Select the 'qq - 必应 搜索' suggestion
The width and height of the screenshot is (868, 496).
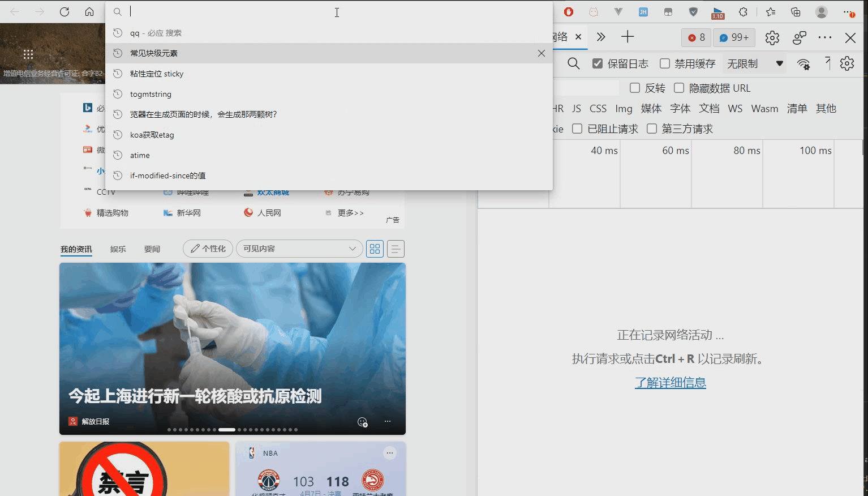click(x=329, y=33)
